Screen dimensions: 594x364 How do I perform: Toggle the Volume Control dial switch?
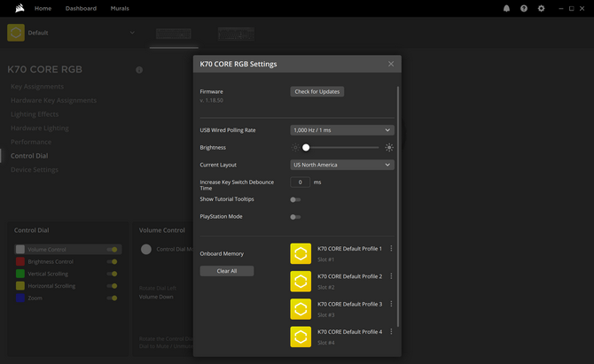click(112, 250)
